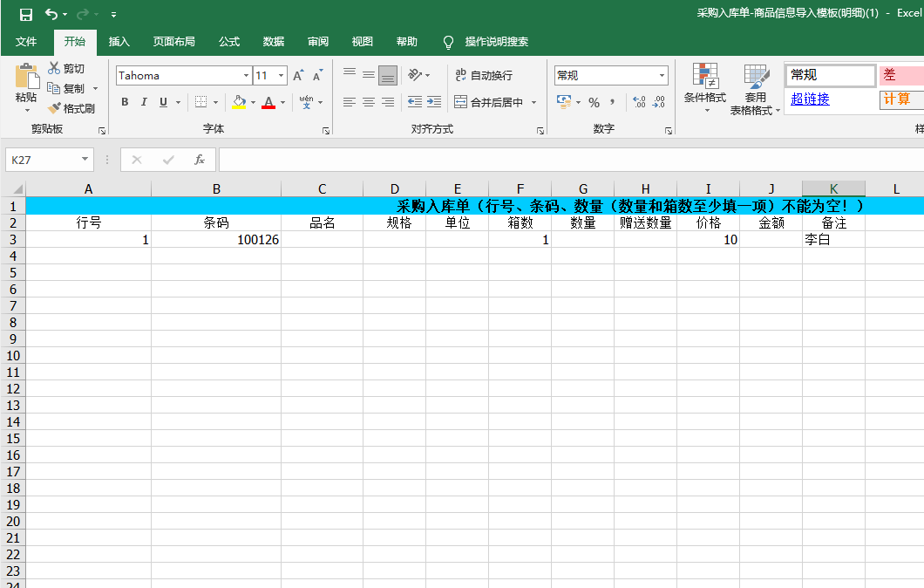Activate the 格式刷 format painter
The width and height of the screenshot is (924, 588).
71,108
